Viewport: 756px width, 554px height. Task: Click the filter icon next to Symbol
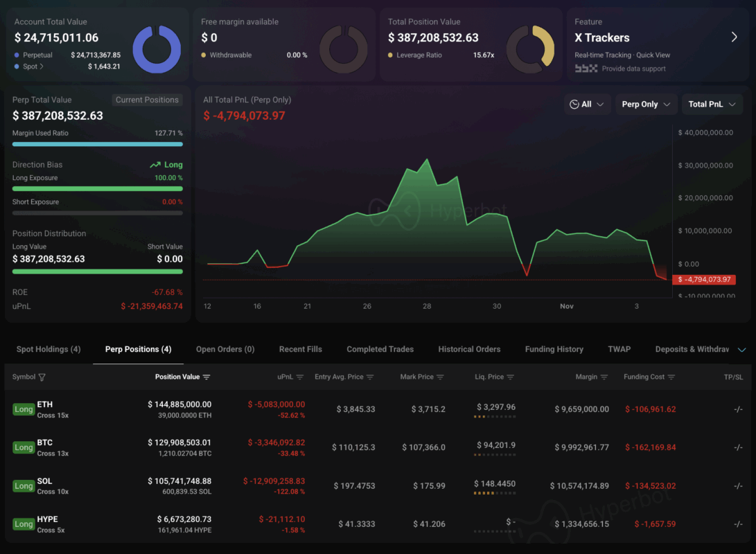[x=42, y=377]
